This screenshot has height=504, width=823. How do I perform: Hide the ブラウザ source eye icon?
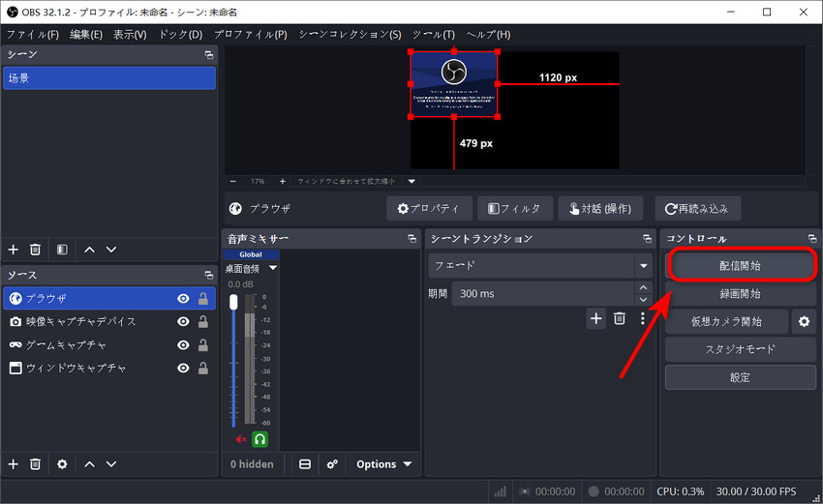pyautogui.click(x=183, y=298)
